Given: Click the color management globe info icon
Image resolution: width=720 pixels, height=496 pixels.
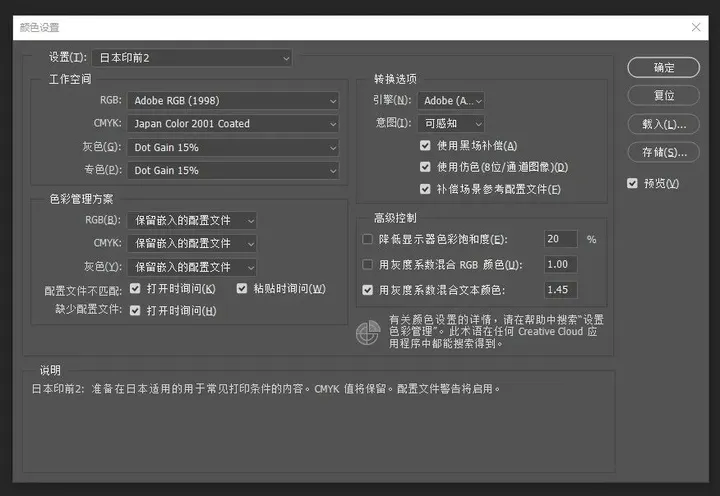Looking at the screenshot, I should [x=368, y=333].
